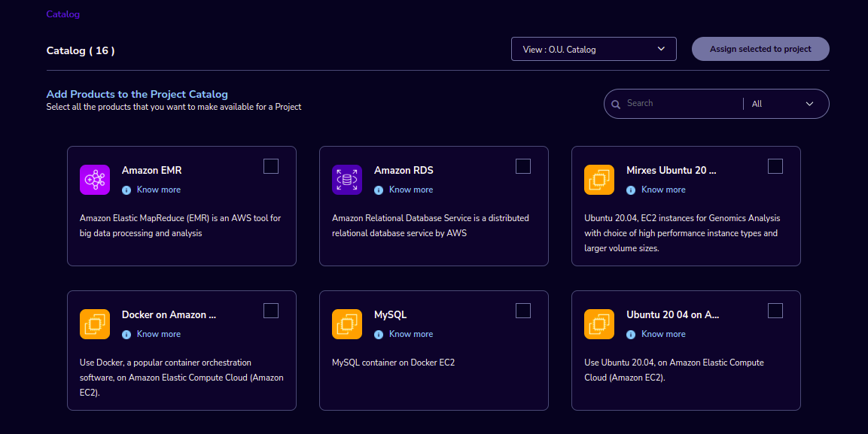
Task: Click the Amazon EMR product icon
Action: 95,180
